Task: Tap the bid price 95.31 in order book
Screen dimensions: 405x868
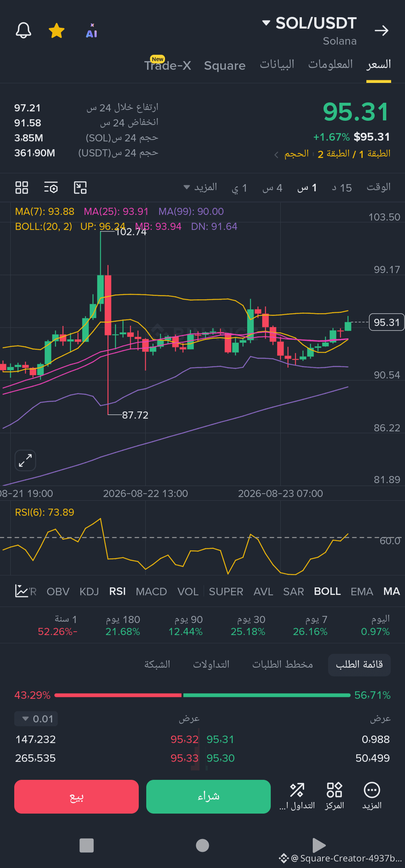Action: (x=220, y=739)
